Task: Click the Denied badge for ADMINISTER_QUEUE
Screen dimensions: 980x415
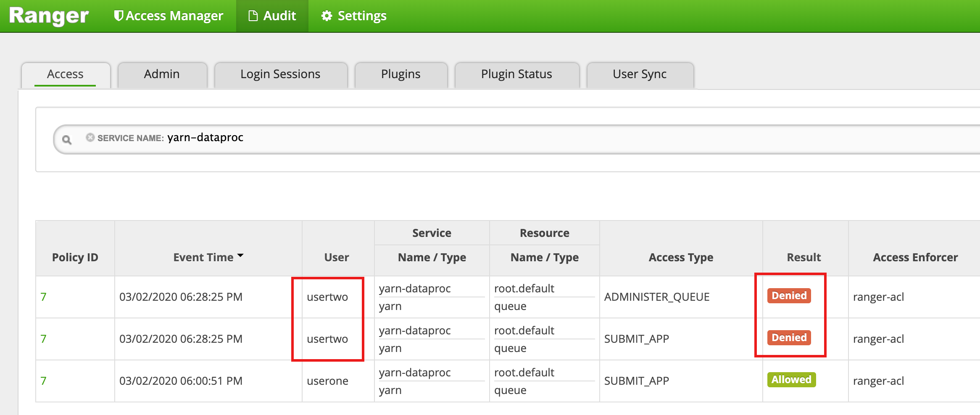Action: pos(789,296)
